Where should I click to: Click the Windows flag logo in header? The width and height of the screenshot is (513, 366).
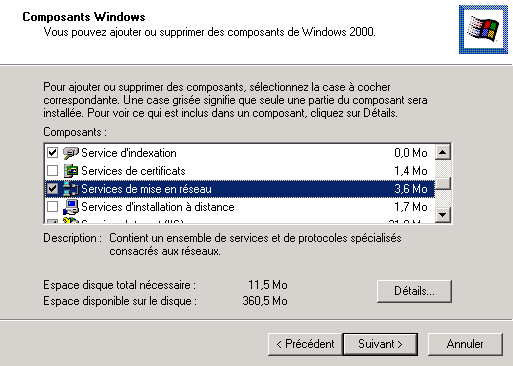click(483, 29)
